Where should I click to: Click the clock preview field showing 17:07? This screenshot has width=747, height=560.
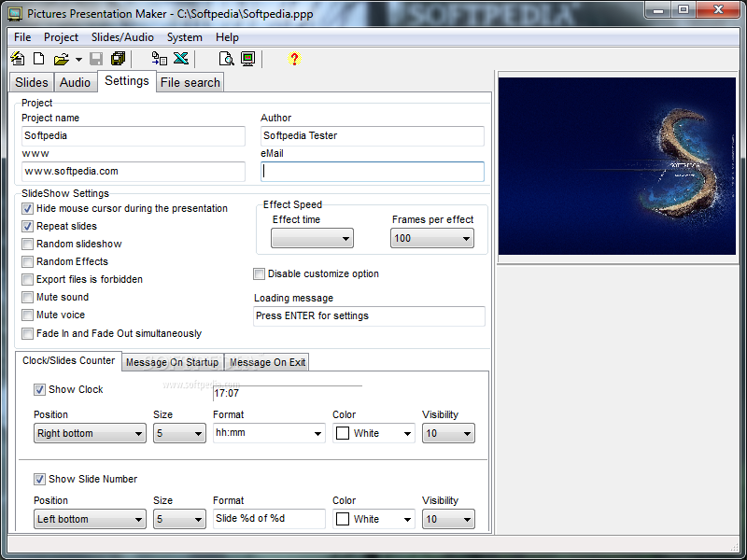pos(288,393)
